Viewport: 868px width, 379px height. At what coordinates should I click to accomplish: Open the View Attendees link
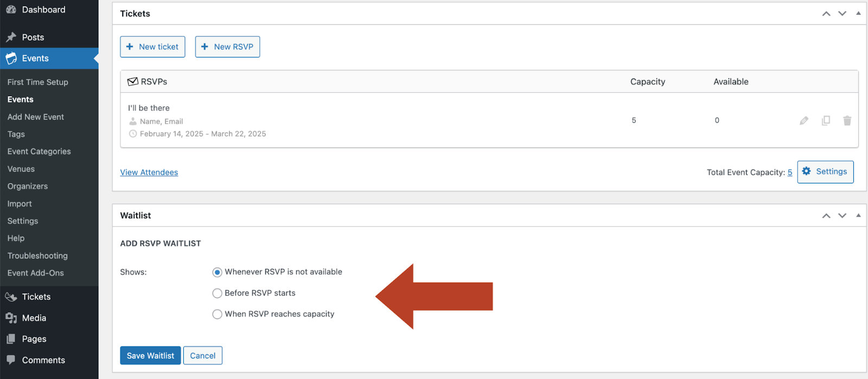[149, 172]
